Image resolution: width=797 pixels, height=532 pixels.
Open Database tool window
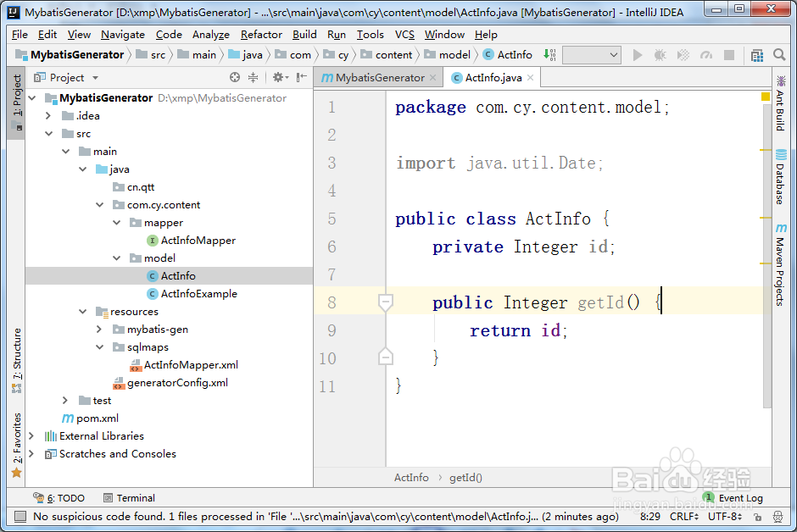pos(780,177)
